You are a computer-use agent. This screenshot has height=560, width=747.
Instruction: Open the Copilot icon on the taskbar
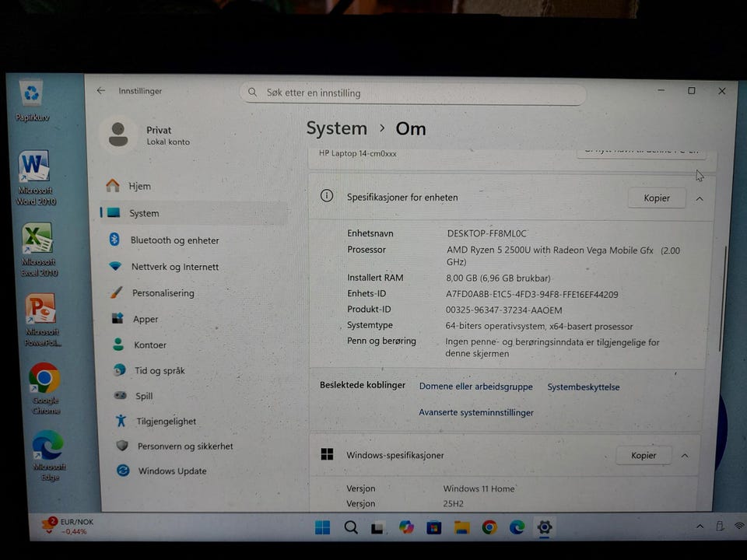click(406, 527)
